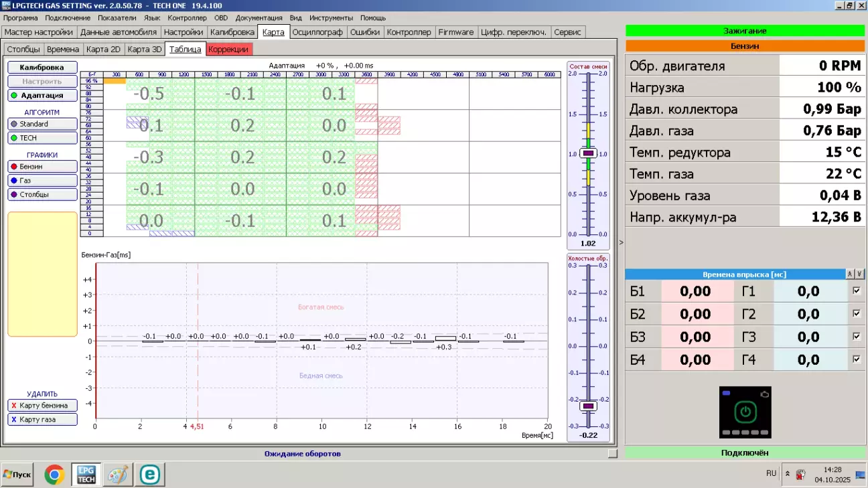Expand the side panel splitter arrow
This screenshot has height=488, width=868.
pos(620,242)
